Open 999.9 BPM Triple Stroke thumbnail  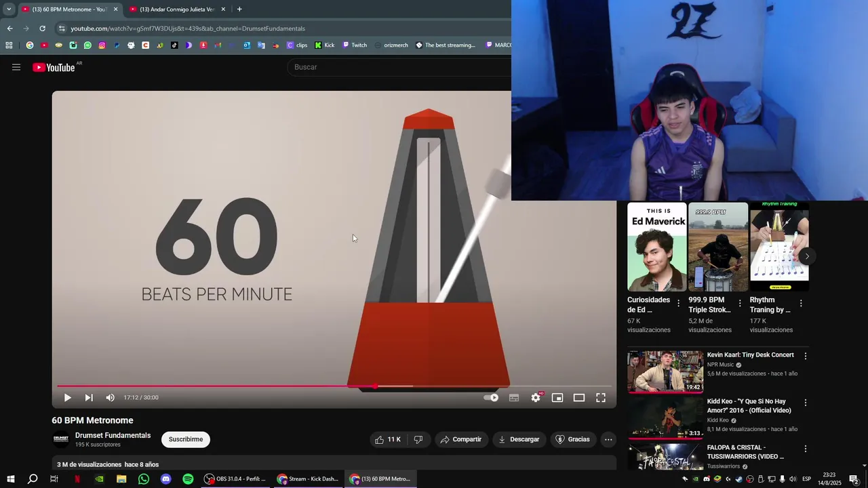tap(718, 247)
